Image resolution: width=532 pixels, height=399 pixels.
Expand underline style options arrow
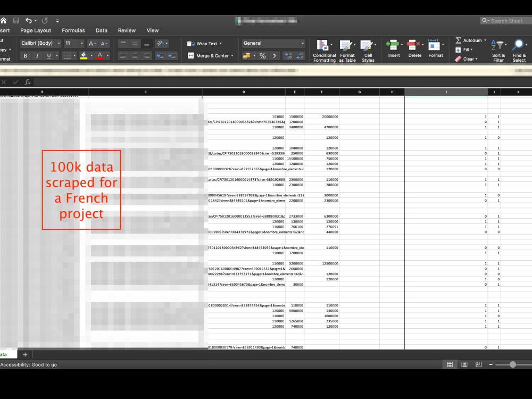(x=57, y=56)
